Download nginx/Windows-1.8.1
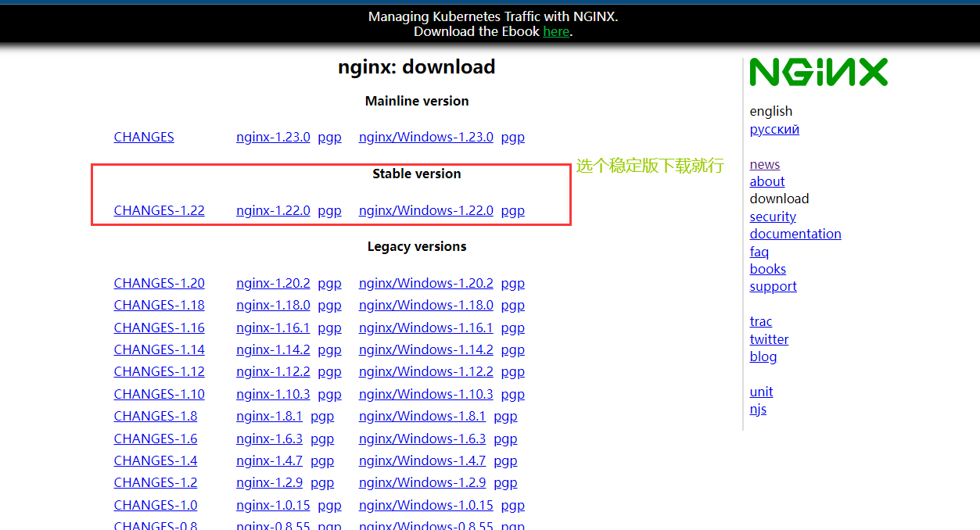This screenshot has height=530, width=980. click(422, 416)
